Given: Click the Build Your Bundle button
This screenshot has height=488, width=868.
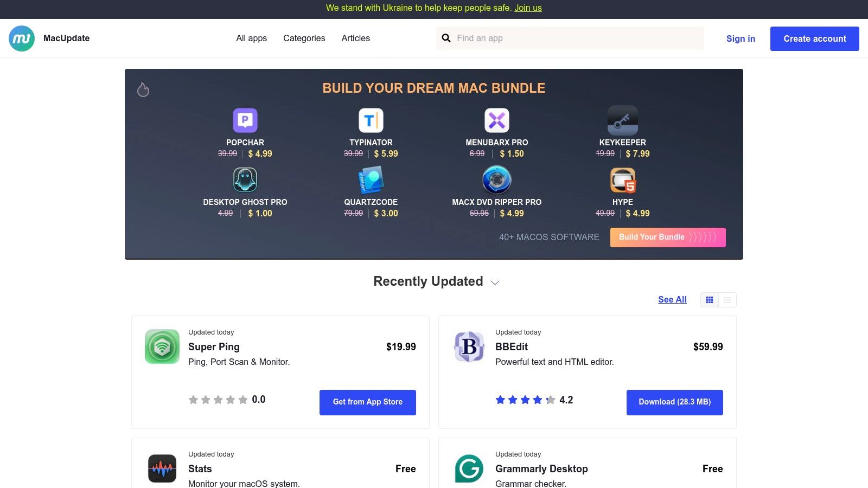Looking at the screenshot, I should click(668, 237).
